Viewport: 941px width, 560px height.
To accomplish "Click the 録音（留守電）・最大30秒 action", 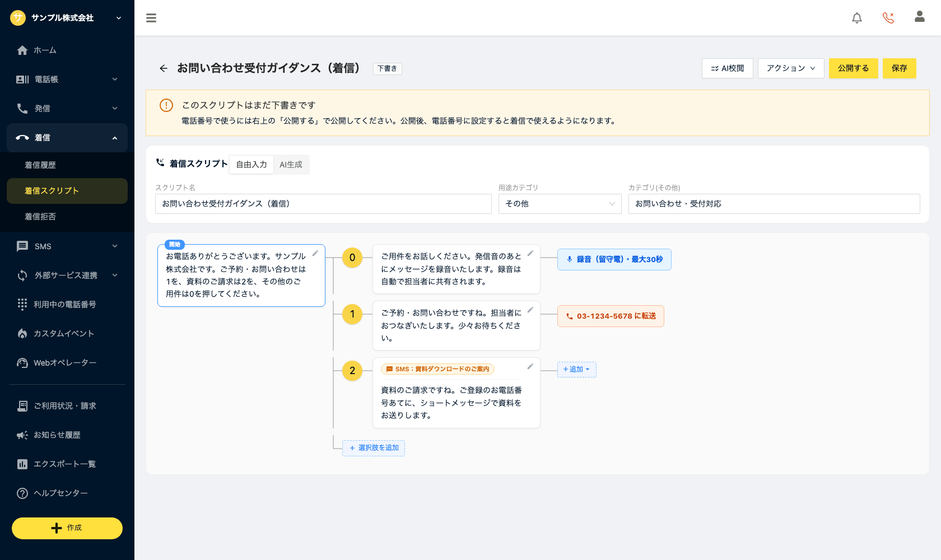I will pos(614,259).
